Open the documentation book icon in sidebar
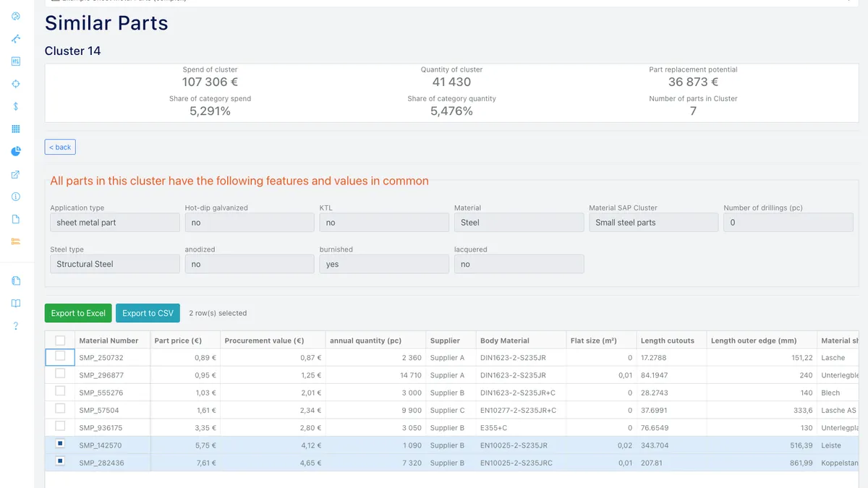Screen dimensions: 868x488 (x=15, y=303)
